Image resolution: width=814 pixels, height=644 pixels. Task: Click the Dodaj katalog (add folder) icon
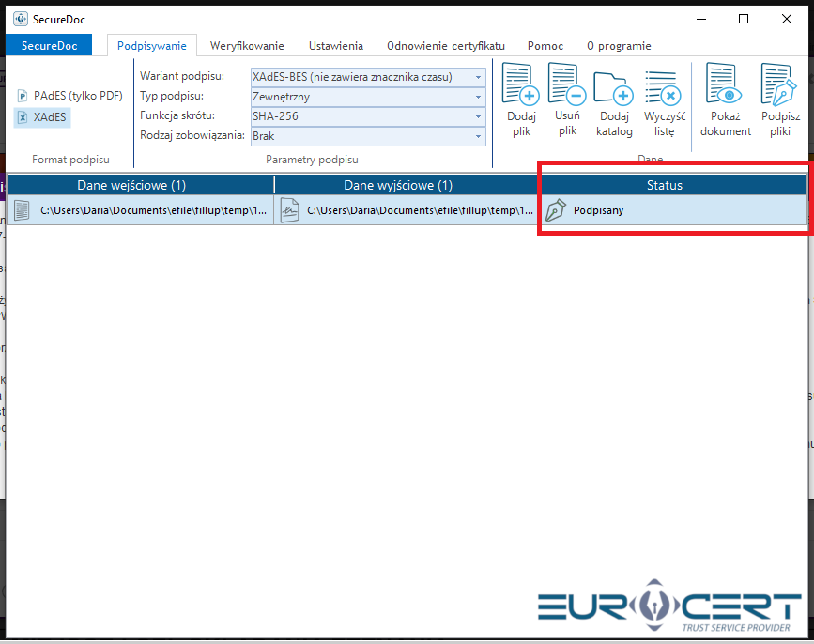(x=614, y=87)
